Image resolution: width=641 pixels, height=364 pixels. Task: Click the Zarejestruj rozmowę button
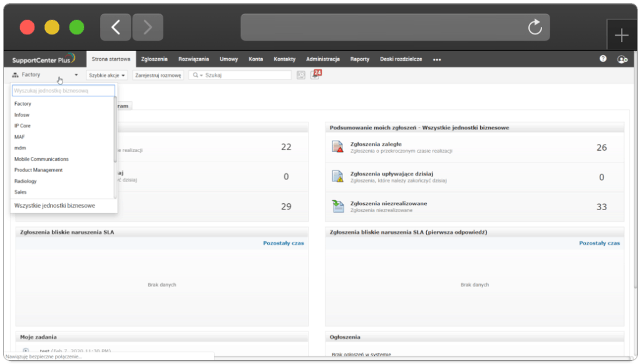coord(158,75)
